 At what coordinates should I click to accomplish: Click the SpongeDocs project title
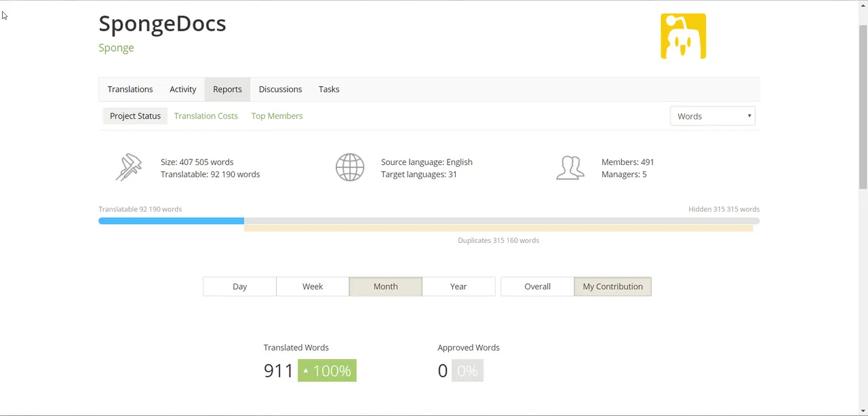(x=162, y=23)
